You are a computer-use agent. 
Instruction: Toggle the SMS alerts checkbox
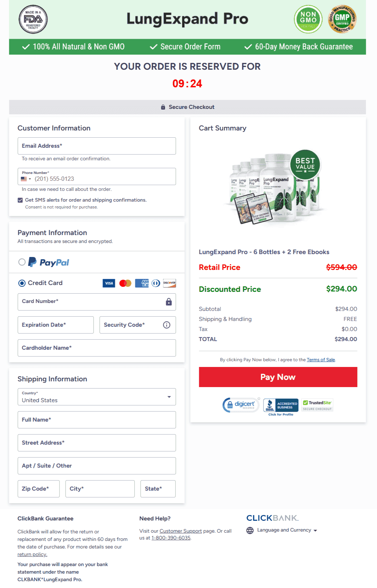(x=20, y=200)
